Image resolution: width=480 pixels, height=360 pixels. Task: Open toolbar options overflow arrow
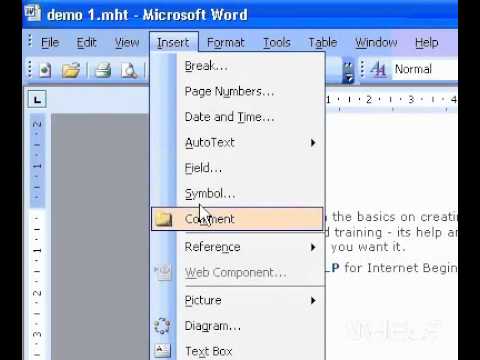(x=348, y=71)
